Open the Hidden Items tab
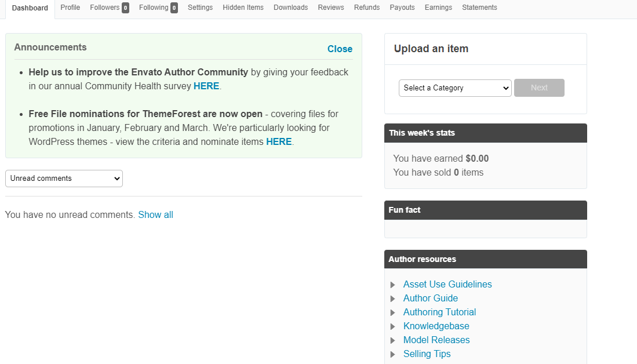Viewport: 637px width, 364px height. pos(243,8)
